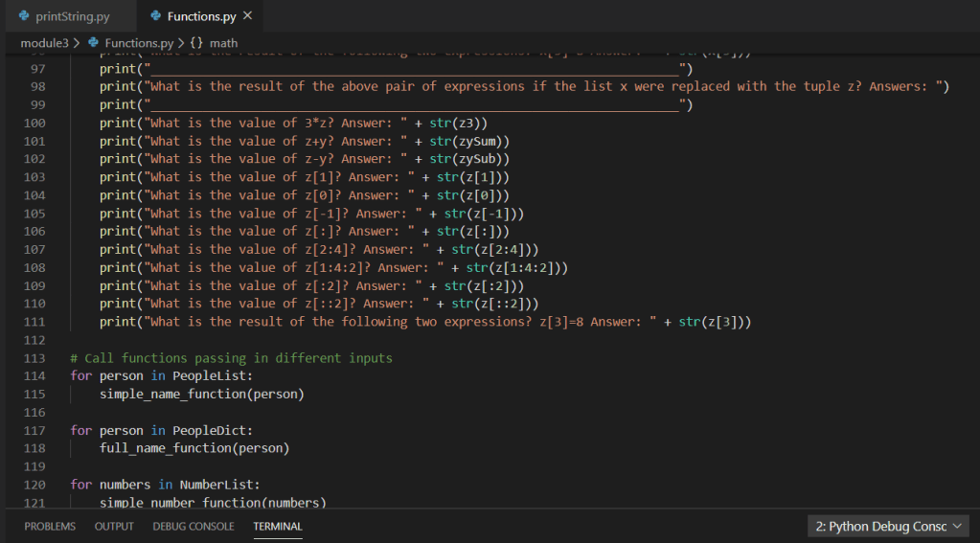Close the Functions.py editor tab

coord(248,16)
